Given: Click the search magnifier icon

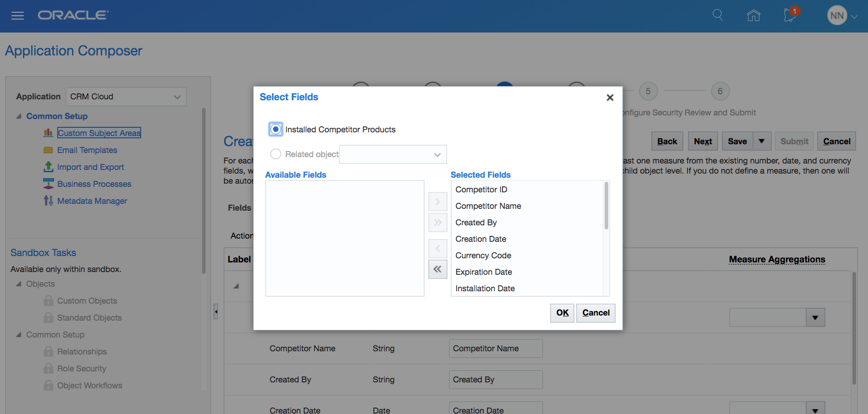Looking at the screenshot, I should click(717, 16).
